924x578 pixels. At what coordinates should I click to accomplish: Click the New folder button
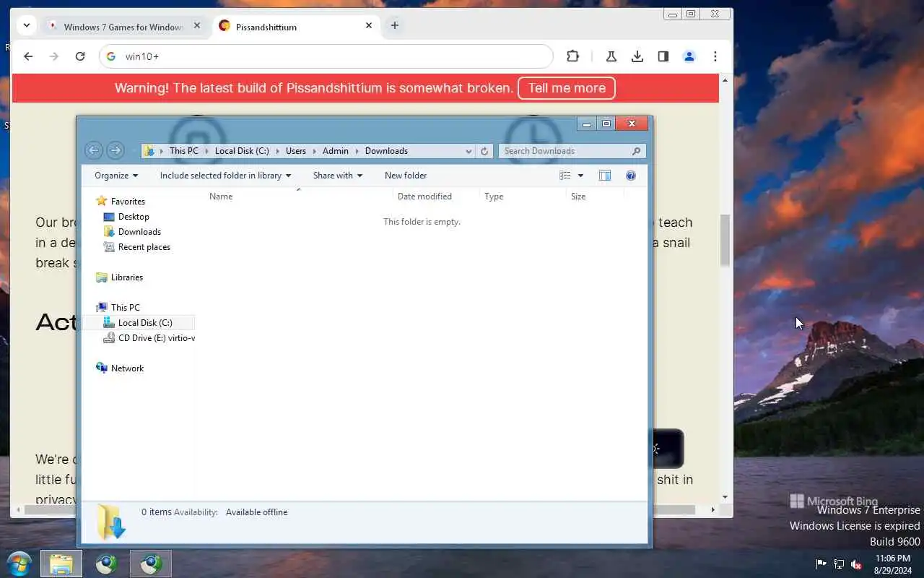[x=406, y=176]
